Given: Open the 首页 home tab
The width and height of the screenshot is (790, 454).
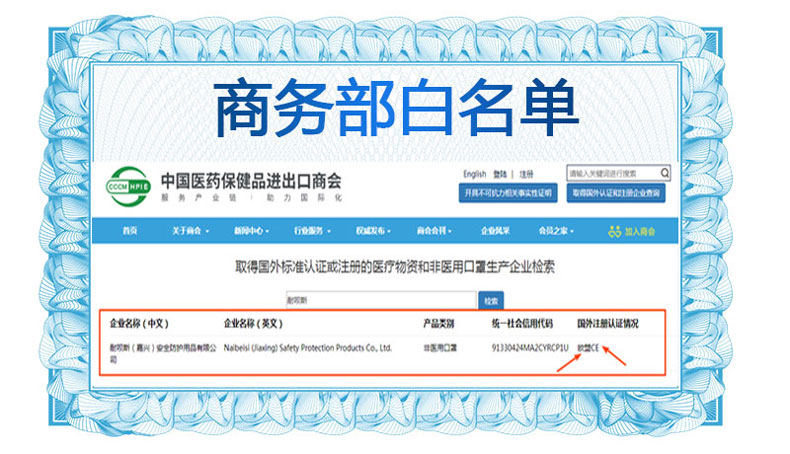Looking at the screenshot, I should 130,231.
